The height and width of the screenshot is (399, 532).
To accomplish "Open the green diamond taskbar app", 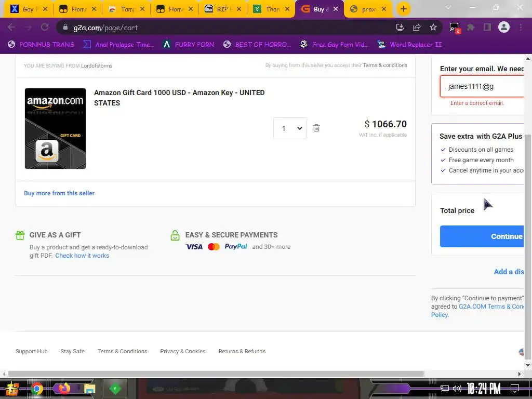I will [x=115, y=389].
